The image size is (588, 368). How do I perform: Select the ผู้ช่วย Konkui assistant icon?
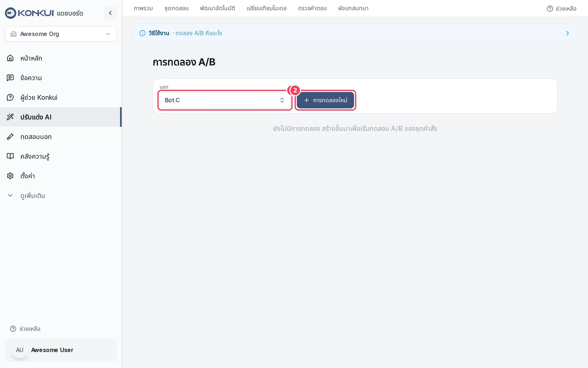pyautogui.click(x=10, y=97)
